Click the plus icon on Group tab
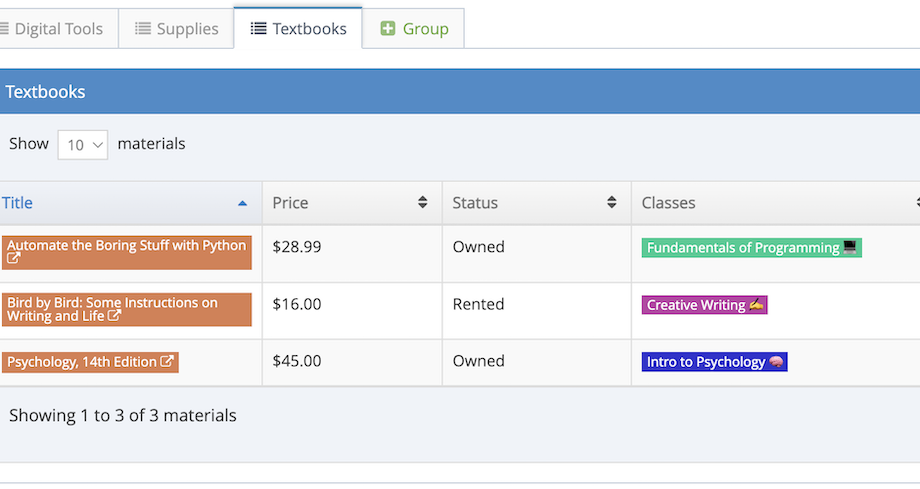Image resolution: width=920 pixels, height=489 pixels. [388, 29]
